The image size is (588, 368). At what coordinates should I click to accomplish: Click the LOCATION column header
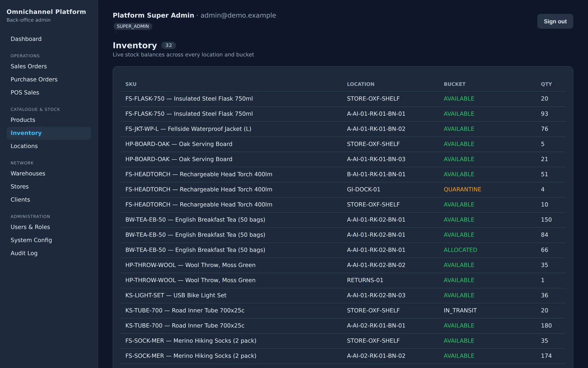[x=360, y=84]
